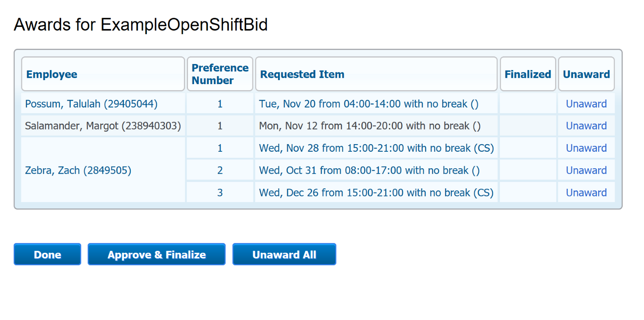Unaward Zach Zebra's Oct 31 shift
The height and width of the screenshot is (320, 644).
586,170
